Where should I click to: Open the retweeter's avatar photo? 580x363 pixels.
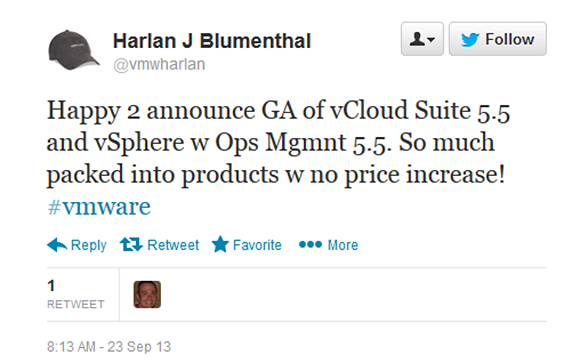click(x=147, y=295)
